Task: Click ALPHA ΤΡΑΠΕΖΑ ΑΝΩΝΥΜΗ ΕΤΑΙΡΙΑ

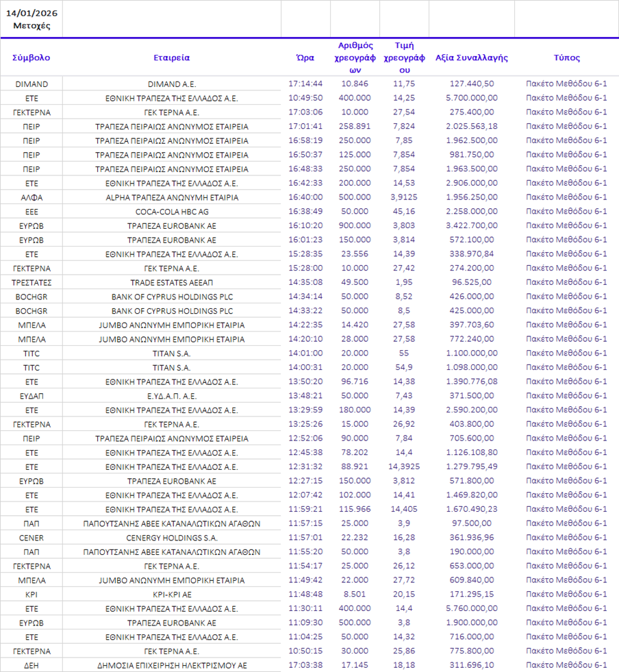Action: pyautogui.click(x=172, y=197)
